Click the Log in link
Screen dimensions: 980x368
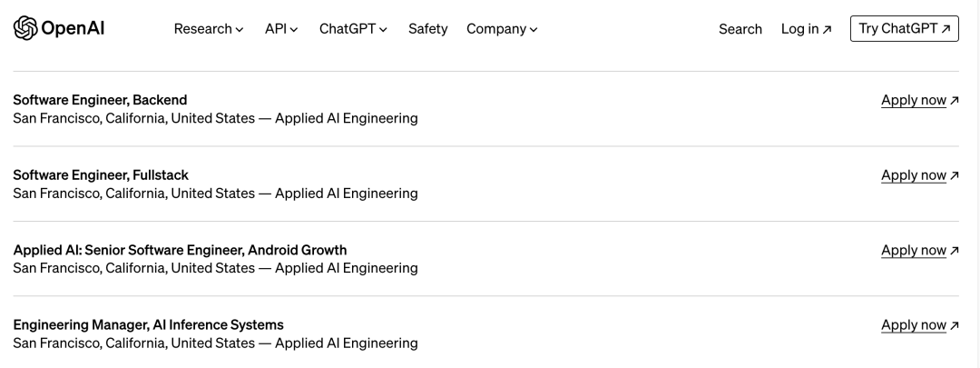point(799,29)
